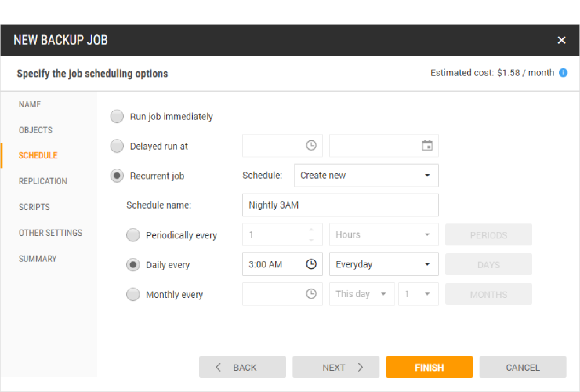Close the New Backup Job dialog
Screen dimensions: 580x392
[561, 40]
